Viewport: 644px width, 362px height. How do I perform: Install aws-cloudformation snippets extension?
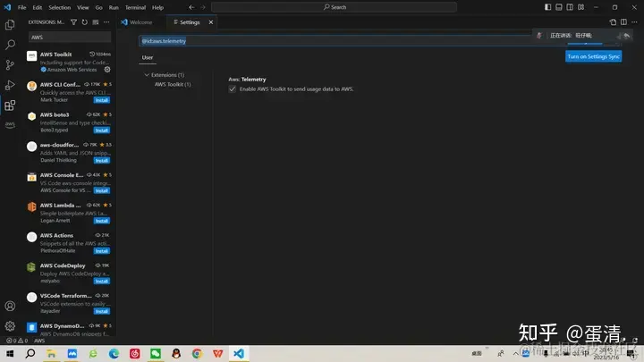[101, 161]
